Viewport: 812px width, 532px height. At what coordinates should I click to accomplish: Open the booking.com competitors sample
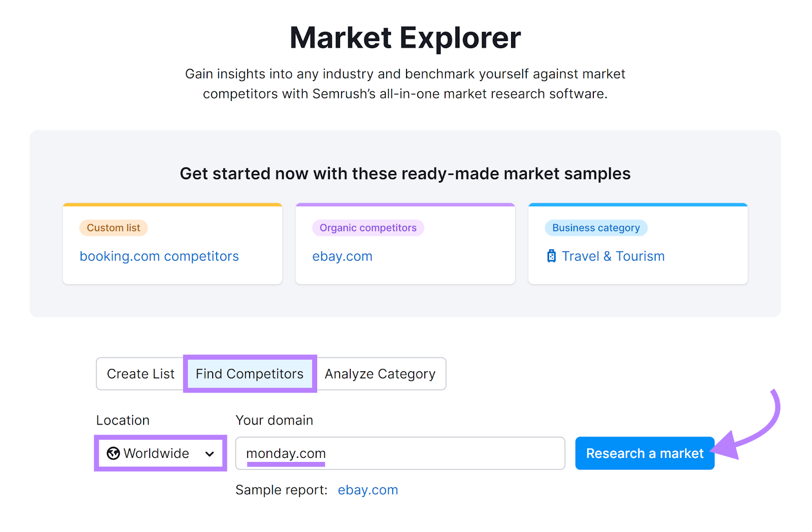click(x=159, y=256)
